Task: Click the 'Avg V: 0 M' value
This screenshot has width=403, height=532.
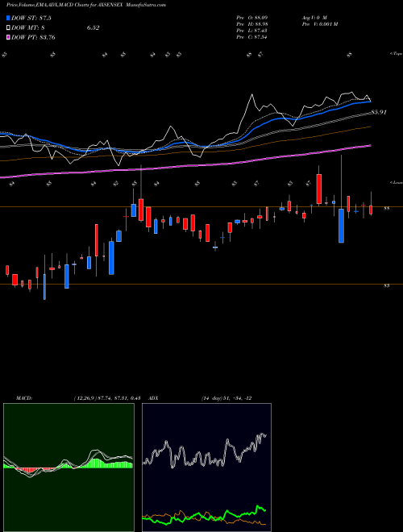Action: pos(314,18)
